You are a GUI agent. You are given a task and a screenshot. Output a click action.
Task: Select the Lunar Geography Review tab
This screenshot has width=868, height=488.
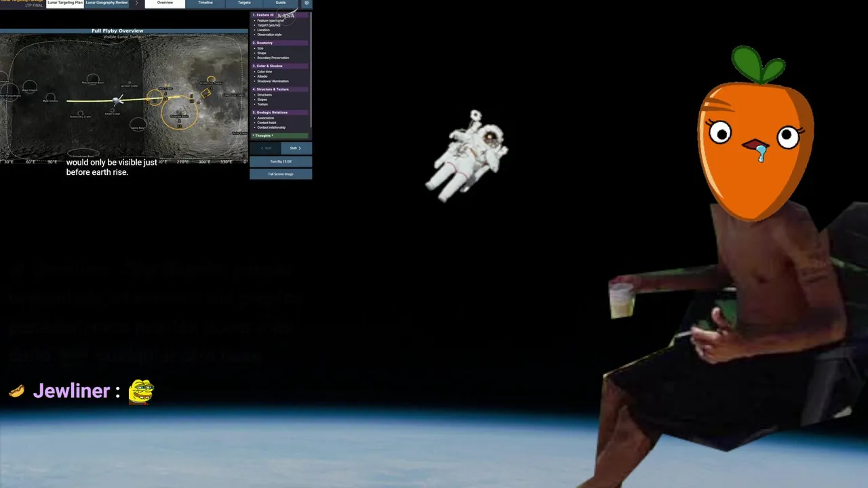click(x=107, y=3)
